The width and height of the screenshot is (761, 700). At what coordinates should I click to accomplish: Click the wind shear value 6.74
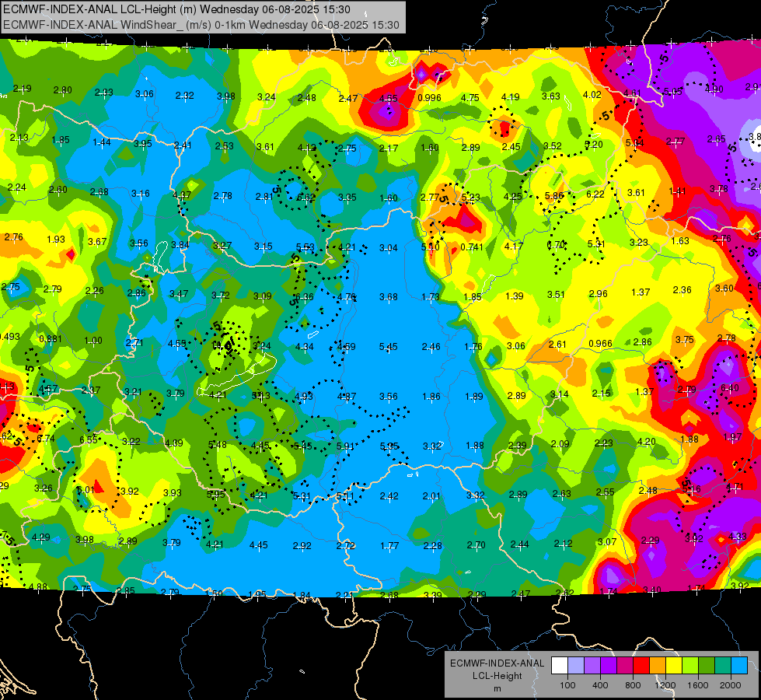click(x=46, y=438)
